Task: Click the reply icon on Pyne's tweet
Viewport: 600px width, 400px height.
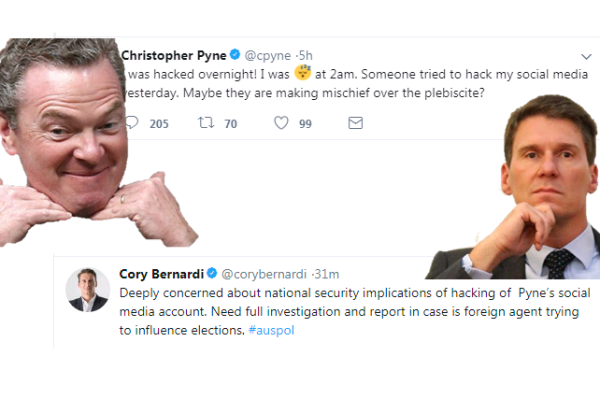Action: coord(130,123)
